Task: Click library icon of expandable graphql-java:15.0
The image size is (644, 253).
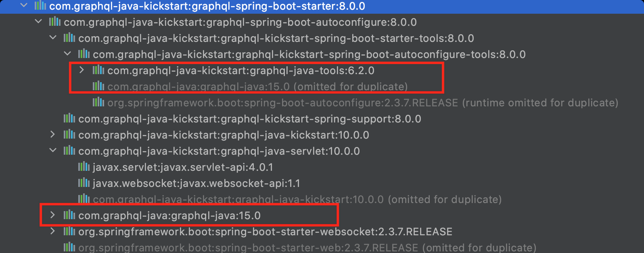Action: pyautogui.click(x=69, y=215)
